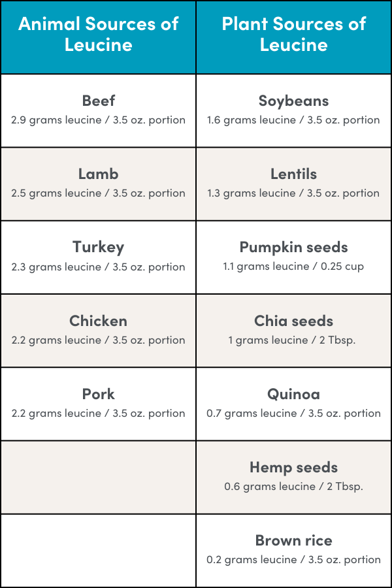Click the Animal Sources of Leucine header
392x588 pixels.
(98, 34)
